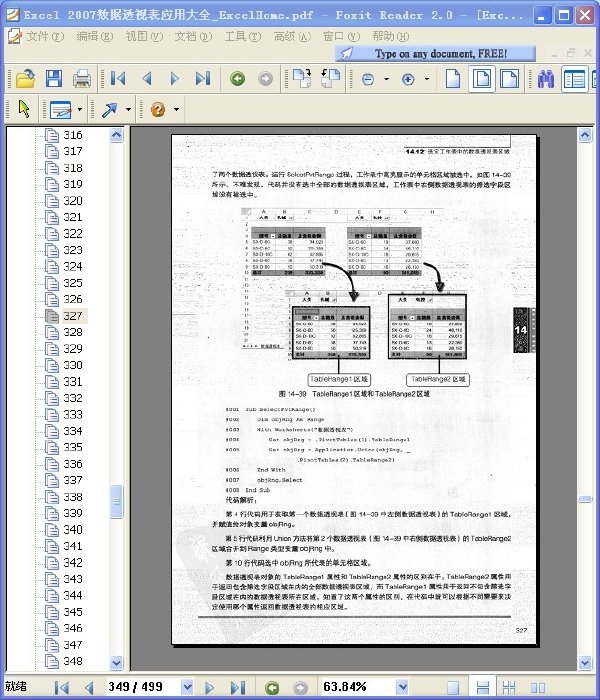Viewport: 600px width, 700px height.
Task: Jump to last page in toolbar
Action: (x=203, y=79)
